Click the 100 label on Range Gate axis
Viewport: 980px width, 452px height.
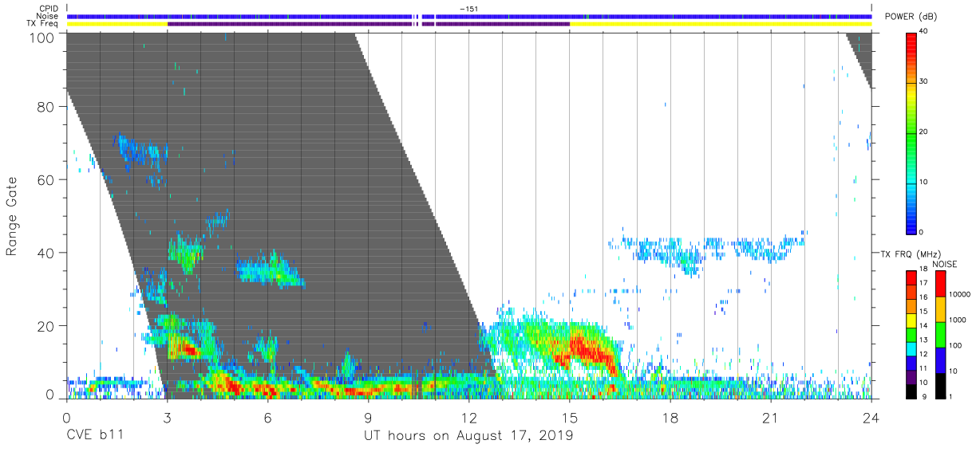pos(43,37)
